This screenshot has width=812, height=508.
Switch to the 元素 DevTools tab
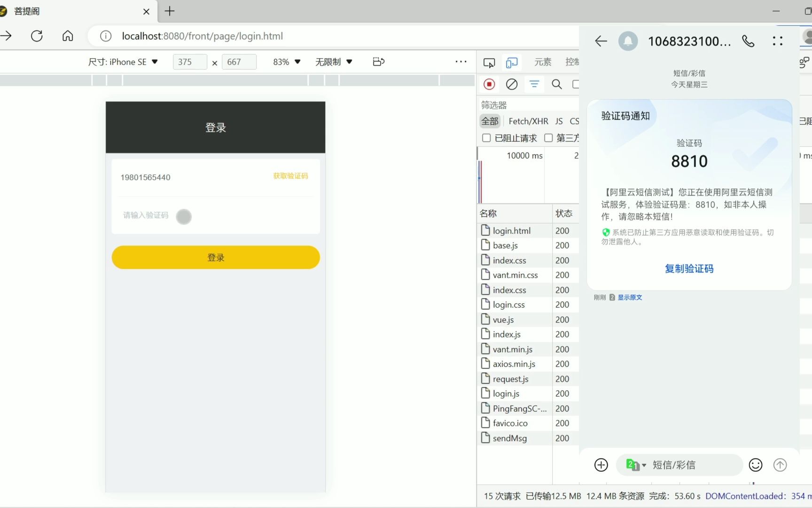click(543, 62)
